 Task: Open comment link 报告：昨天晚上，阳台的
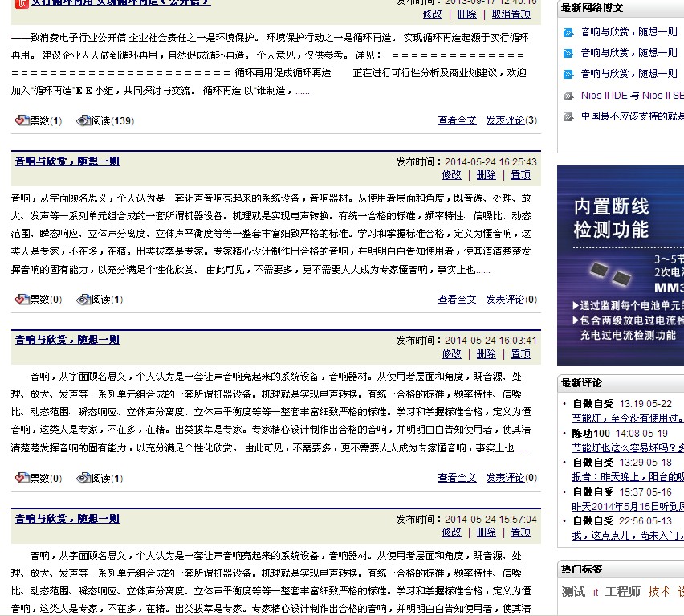coord(628,477)
